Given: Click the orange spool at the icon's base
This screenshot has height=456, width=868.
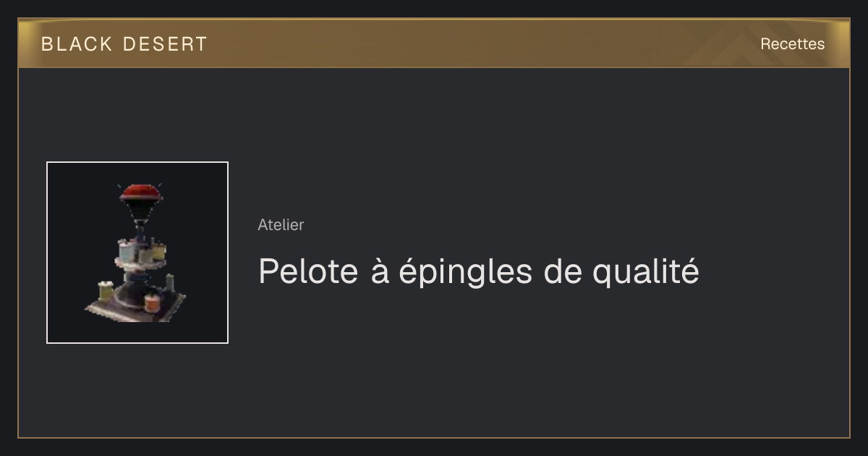Looking at the screenshot, I should 152,303.
